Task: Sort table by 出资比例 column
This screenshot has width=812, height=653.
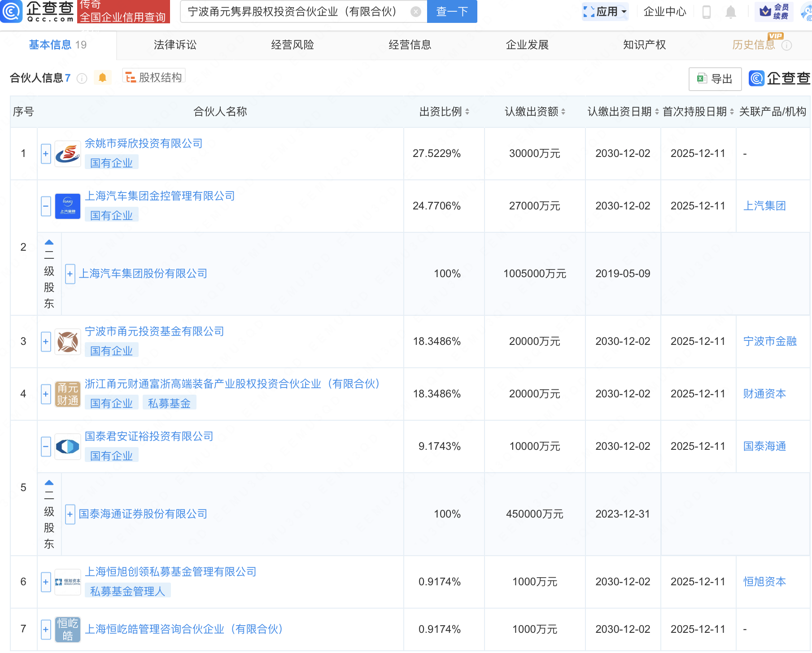Action: (467, 112)
